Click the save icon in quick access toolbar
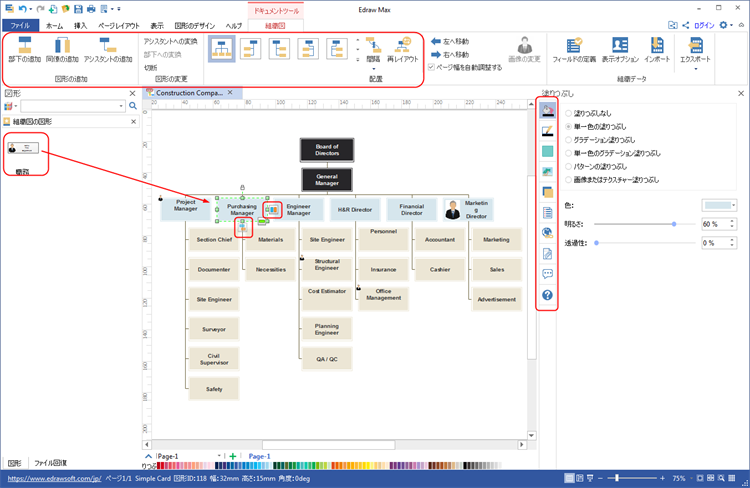 click(78, 9)
